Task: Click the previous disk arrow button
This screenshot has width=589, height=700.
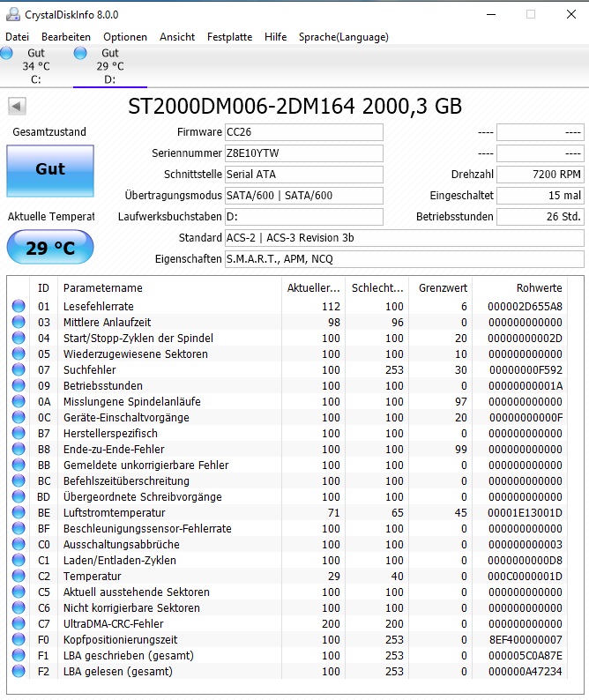Action: pyautogui.click(x=17, y=107)
